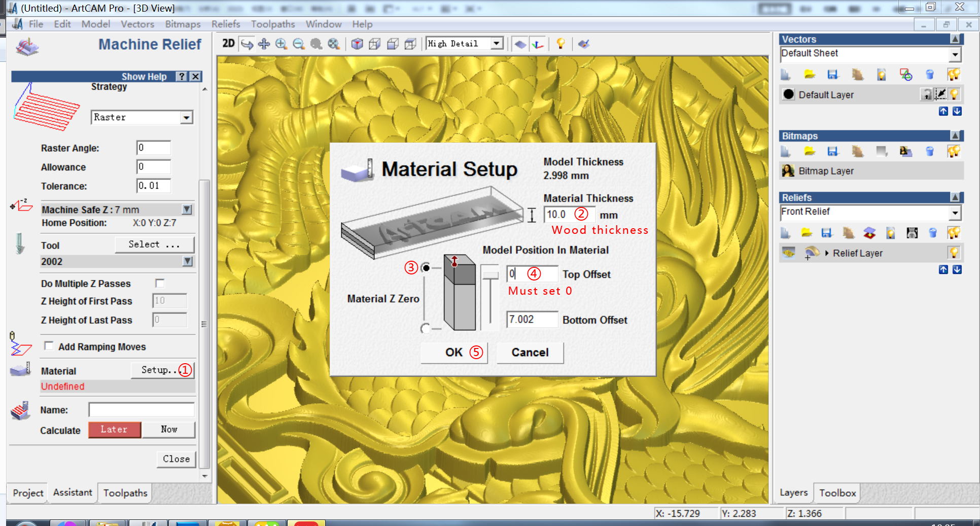Click the Zoom In magnifier icon
980x526 pixels.
coord(281,44)
